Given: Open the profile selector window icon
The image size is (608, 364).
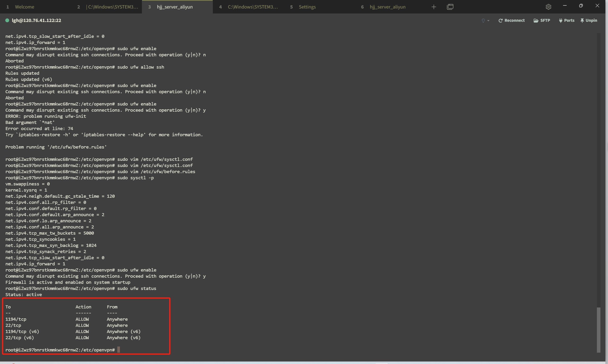Looking at the screenshot, I should pyautogui.click(x=450, y=7).
